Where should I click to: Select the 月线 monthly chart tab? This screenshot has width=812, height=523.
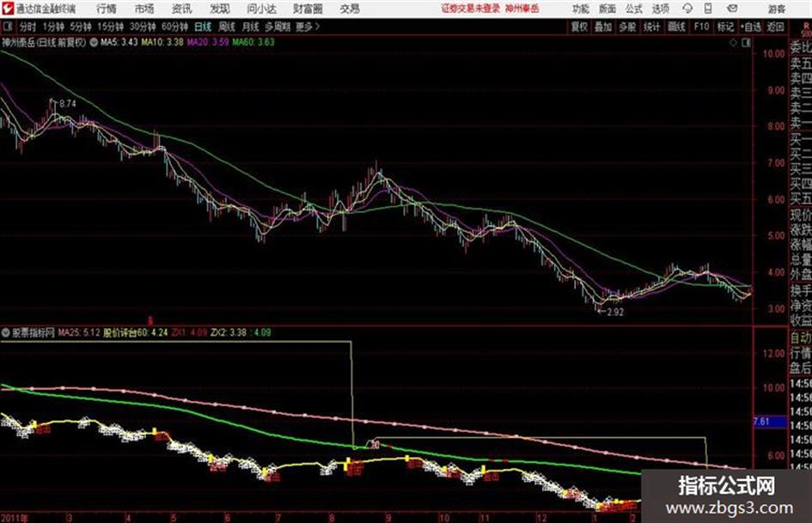click(x=251, y=27)
